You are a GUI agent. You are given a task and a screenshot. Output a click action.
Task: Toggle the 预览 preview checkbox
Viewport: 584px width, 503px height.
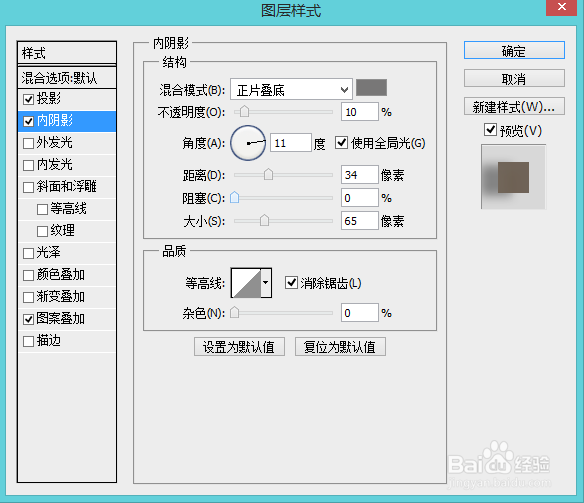[x=490, y=130]
